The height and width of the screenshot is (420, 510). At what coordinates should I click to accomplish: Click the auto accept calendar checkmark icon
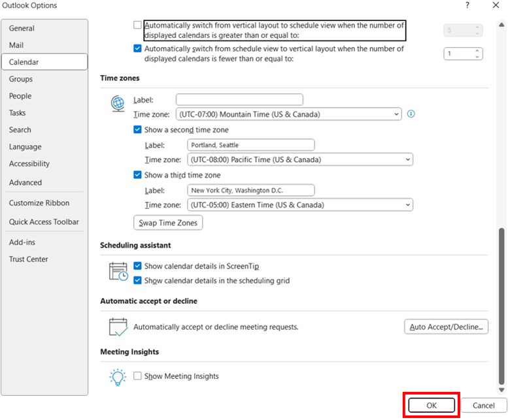pyautogui.click(x=118, y=327)
